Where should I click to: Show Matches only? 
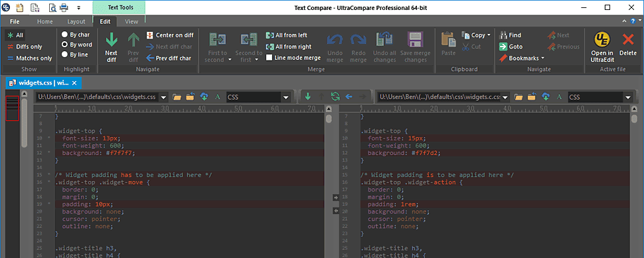pyautogui.click(x=29, y=59)
